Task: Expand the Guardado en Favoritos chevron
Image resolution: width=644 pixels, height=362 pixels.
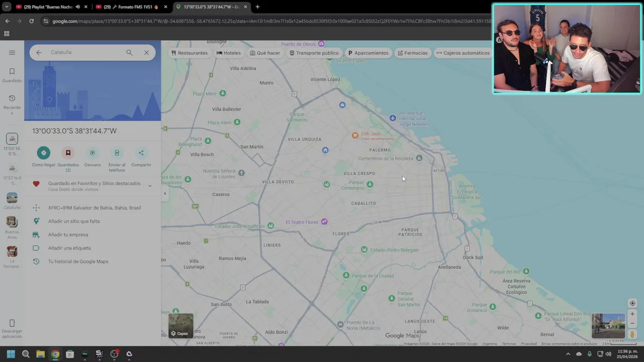Action: coord(149,186)
